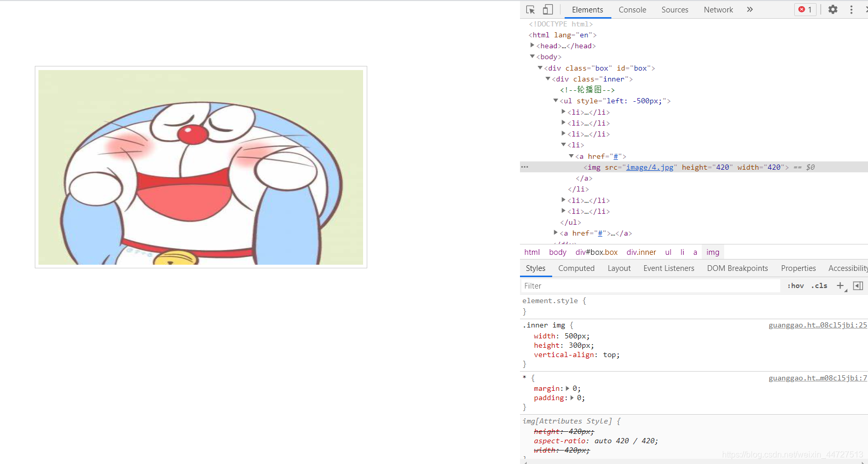Viewport: 868px width, 464px height.
Task: Expand the third li node
Action: point(563,133)
